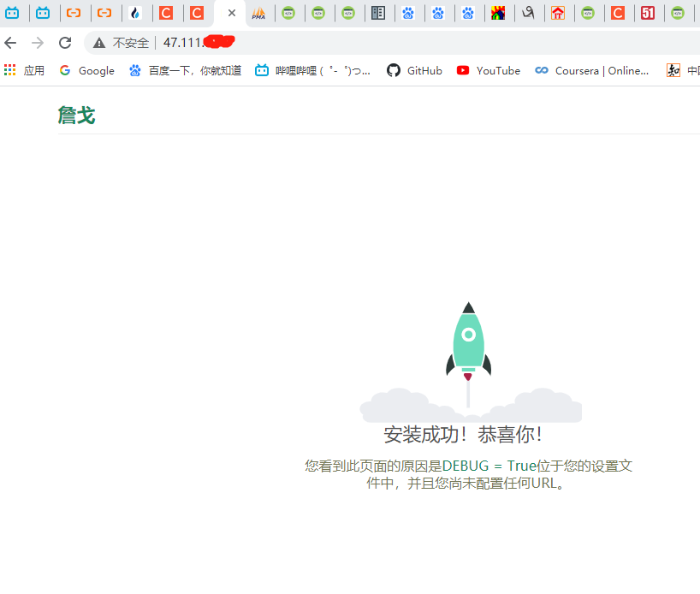Switch to a red CSDN tab
The width and height of the screenshot is (700, 594).
pyautogui.click(x=168, y=13)
